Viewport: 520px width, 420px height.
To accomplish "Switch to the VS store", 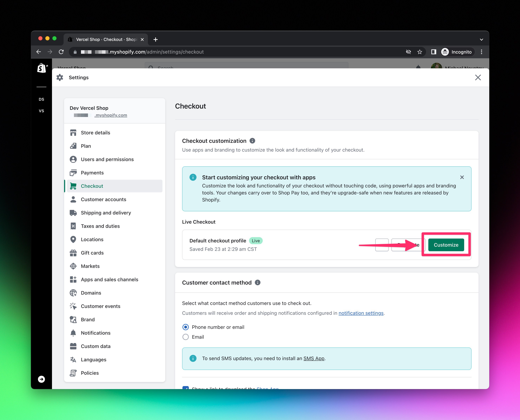I will point(41,111).
